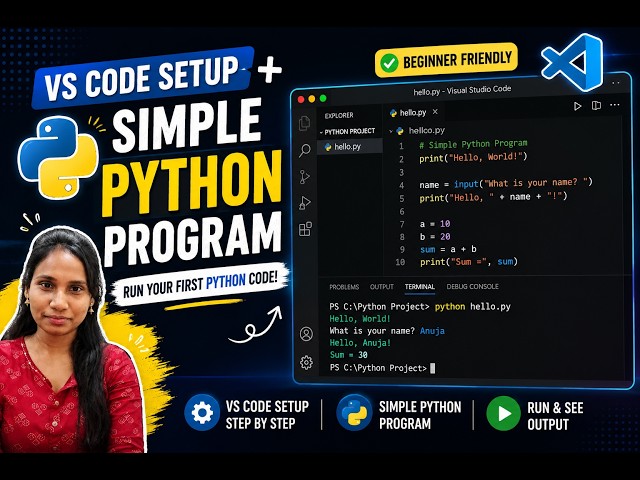Click the green RUN & SEE OUTPUT play icon
Image resolution: width=640 pixels, height=480 pixels.
point(503,413)
